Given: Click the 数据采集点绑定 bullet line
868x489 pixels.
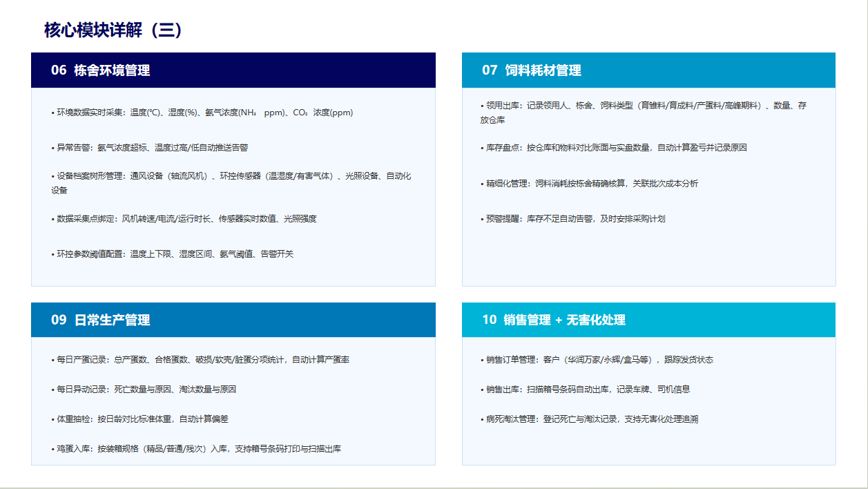Looking at the screenshot, I should (184, 219).
